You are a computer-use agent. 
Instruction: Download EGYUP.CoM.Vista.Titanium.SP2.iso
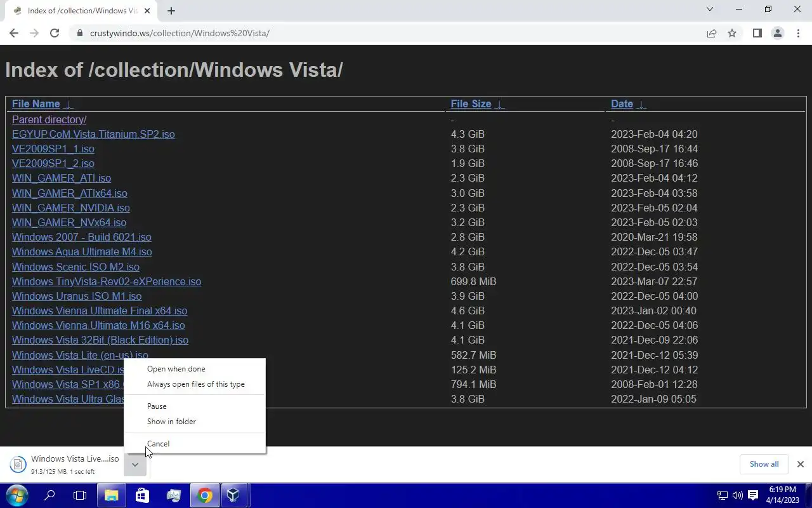[x=93, y=134]
